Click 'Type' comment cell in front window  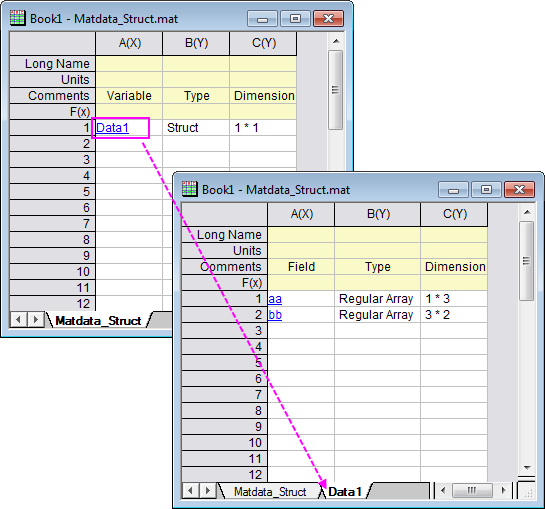pyautogui.click(x=377, y=267)
